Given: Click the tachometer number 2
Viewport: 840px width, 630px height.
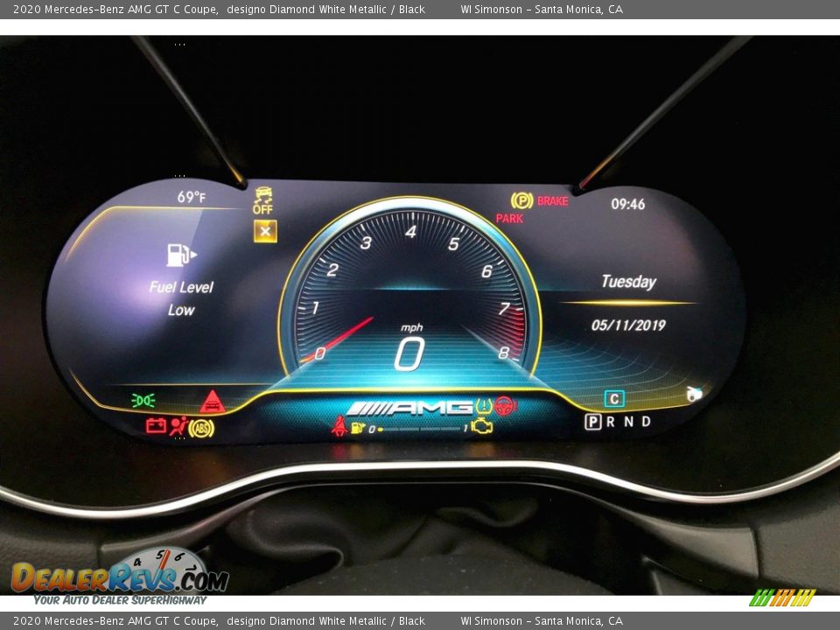Looking at the screenshot, I should click(x=332, y=269).
